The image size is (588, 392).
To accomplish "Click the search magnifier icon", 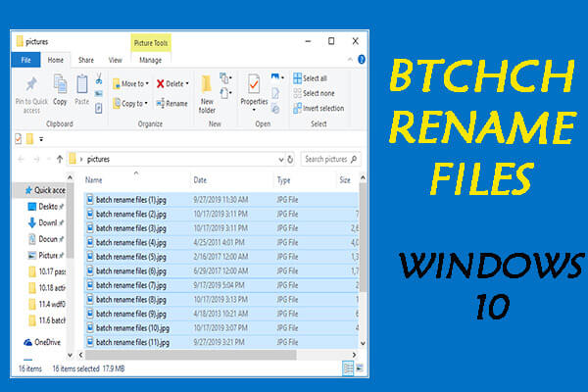I will (x=354, y=159).
